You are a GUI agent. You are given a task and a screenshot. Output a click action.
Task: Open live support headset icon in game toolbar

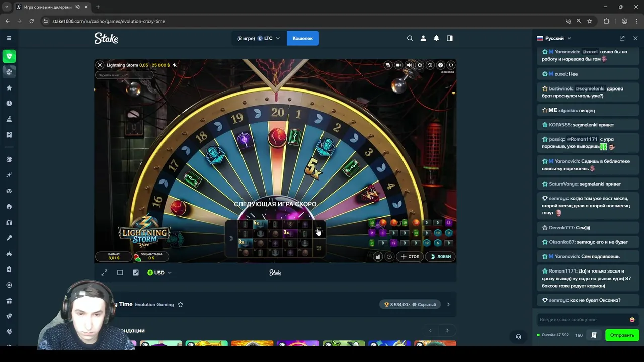point(451,65)
